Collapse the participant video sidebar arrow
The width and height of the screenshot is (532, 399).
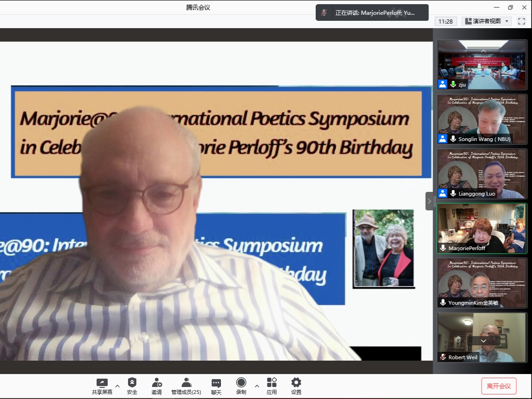click(x=429, y=201)
